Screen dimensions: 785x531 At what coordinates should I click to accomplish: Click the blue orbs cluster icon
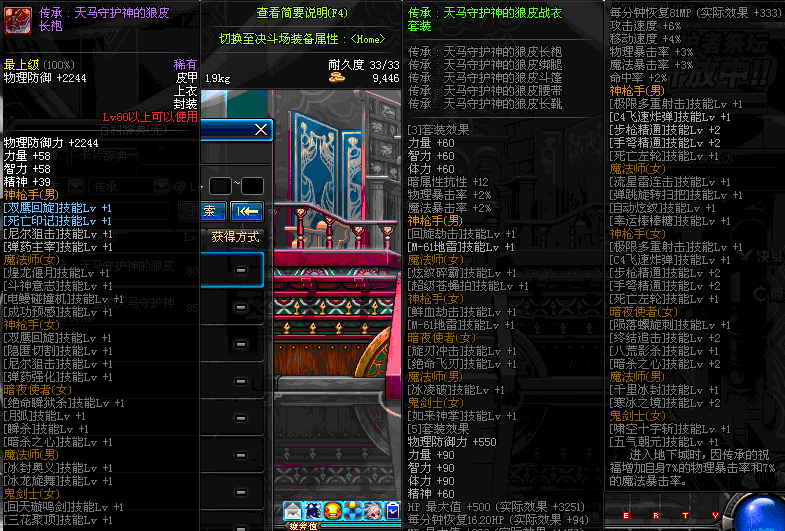click(351, 511)
